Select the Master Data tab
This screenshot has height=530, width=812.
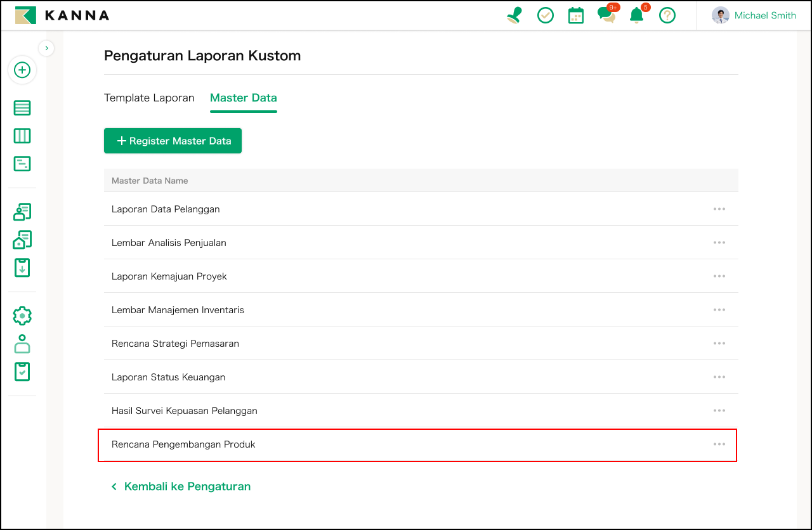pyautogui.click(x=243, y=98)
